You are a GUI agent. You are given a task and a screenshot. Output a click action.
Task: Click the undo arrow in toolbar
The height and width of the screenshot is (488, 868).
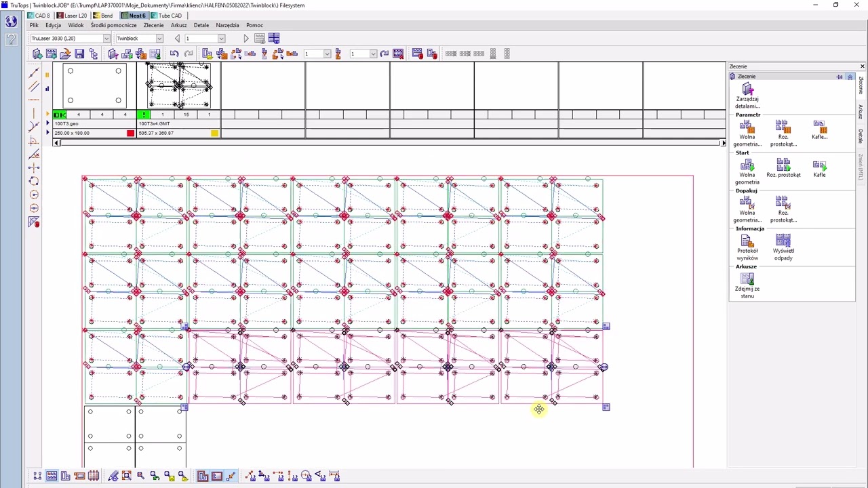174,54
